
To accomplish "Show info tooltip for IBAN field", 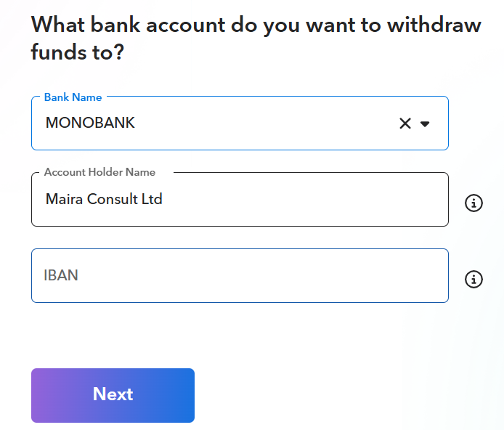I will pyautogui.click(x=473, y=279).
